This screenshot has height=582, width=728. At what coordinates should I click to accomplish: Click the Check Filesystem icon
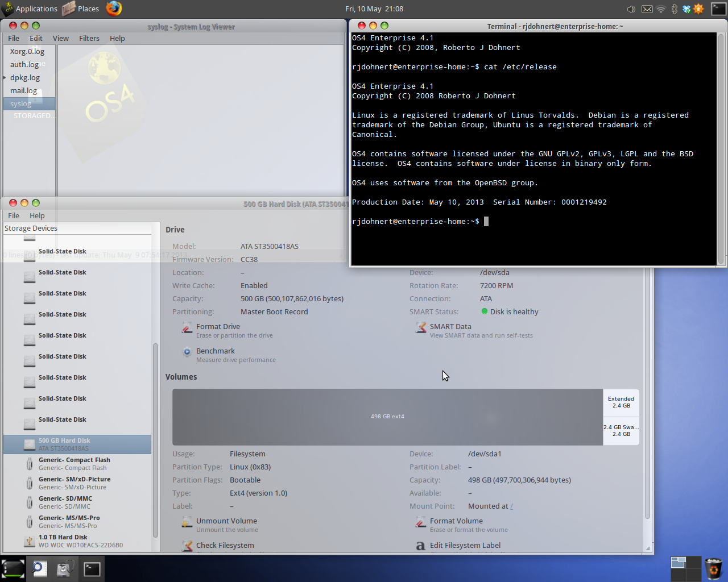[187, 546]
